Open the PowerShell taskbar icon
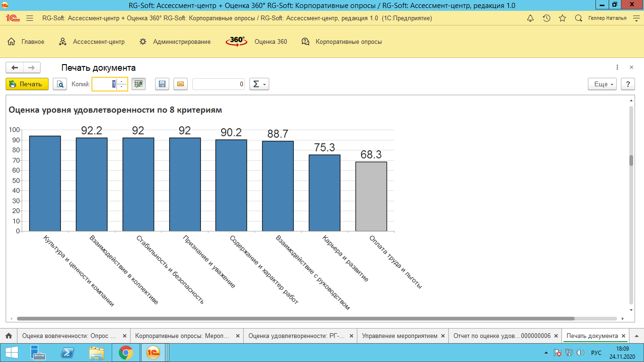The image size is (644, 362). [x=68, y=353]
